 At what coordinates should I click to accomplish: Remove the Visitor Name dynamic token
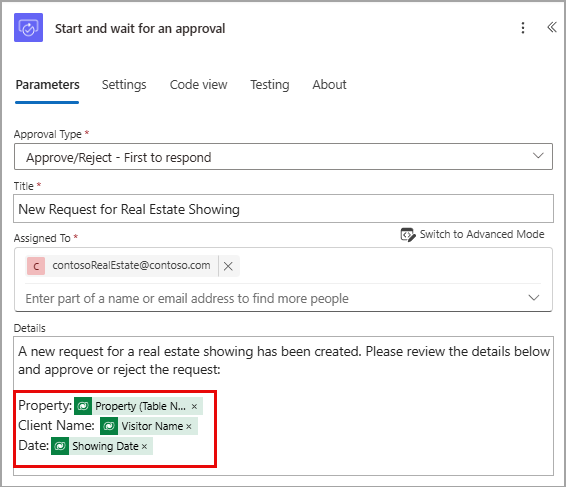189,426
